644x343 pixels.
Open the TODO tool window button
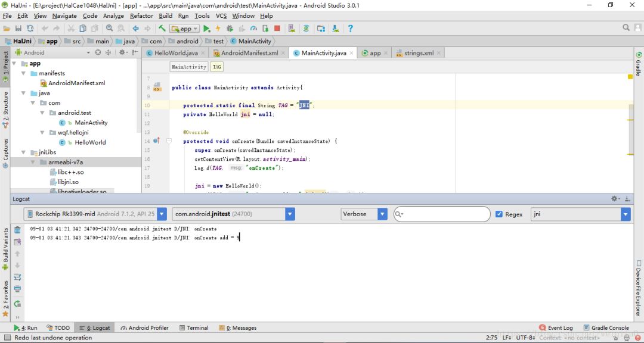point(58,328)
